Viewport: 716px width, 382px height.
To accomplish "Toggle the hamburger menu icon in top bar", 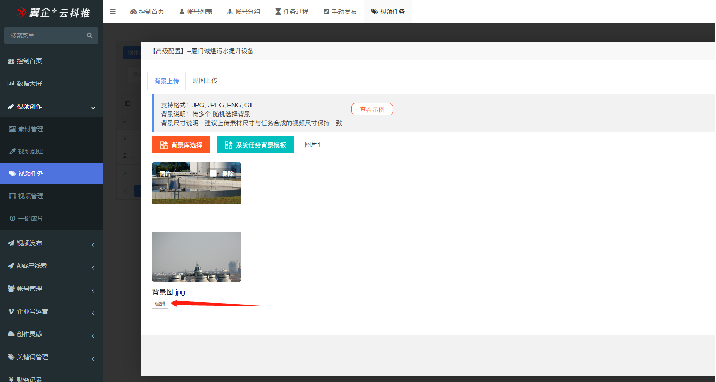I will click(113, 11).
